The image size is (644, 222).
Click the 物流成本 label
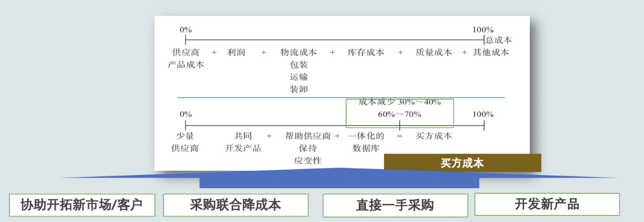click(x=298, y=52)
